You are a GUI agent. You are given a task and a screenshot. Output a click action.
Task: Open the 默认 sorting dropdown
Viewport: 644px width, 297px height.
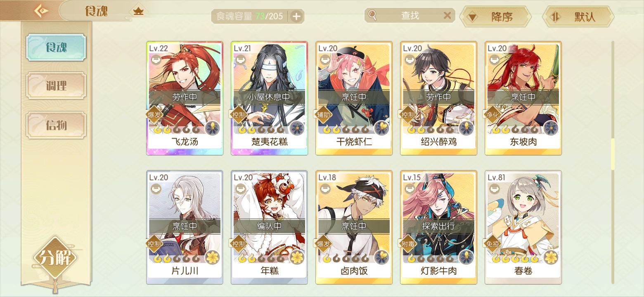pyautogui.click(x=578, y=17)
